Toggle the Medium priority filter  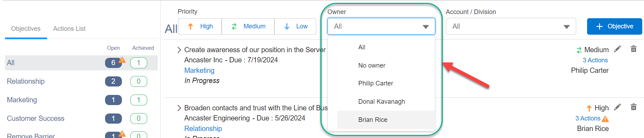[248, 26]
